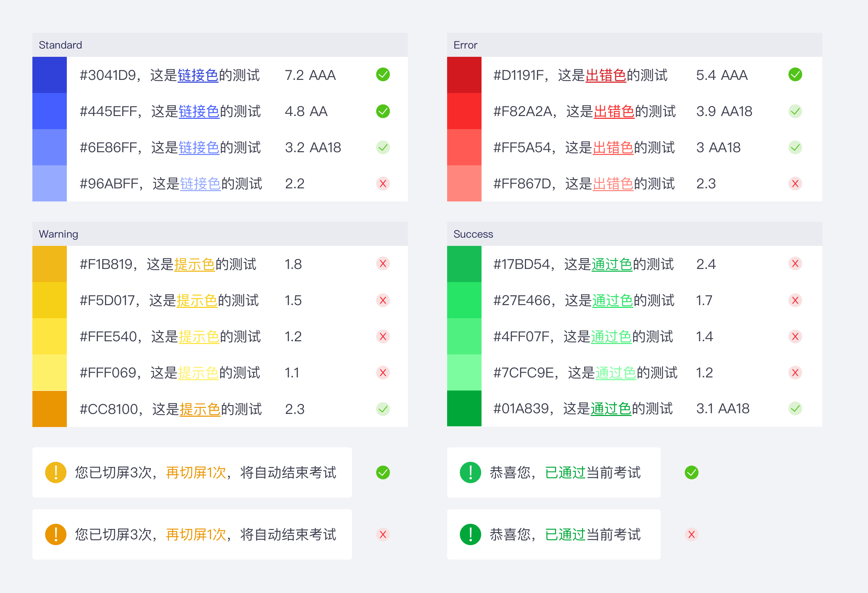Click the Standard section header

(220, 45)
